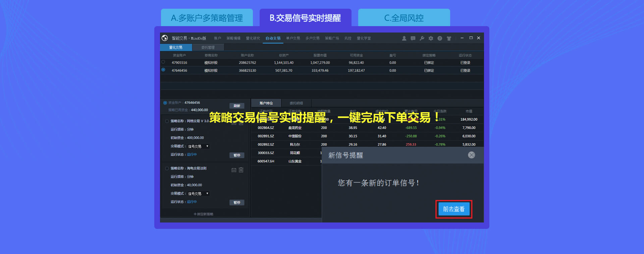Open the message chat bubble icon
The height and width of the screenshot is (254, 644).
[413, 39]
